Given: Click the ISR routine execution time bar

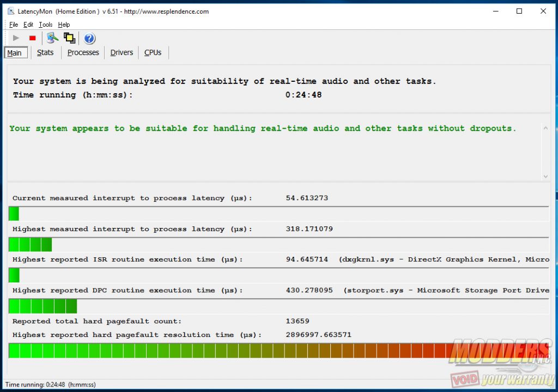Looking at the screenshot, I should [278, 275].
